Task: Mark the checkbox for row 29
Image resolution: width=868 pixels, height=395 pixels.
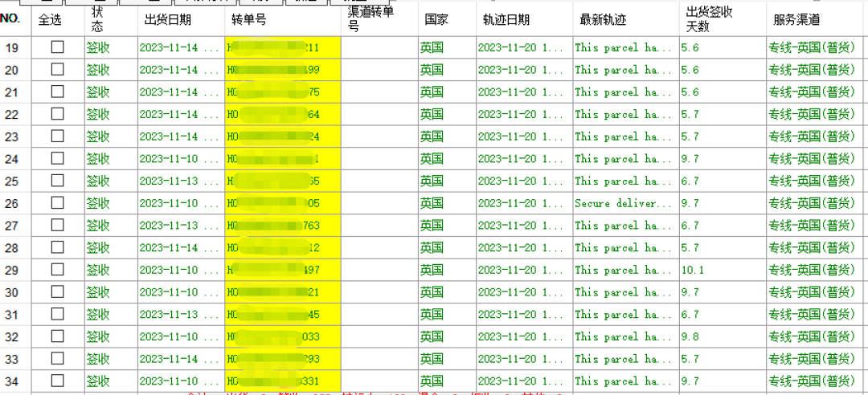Action: (x=58, y=270)
